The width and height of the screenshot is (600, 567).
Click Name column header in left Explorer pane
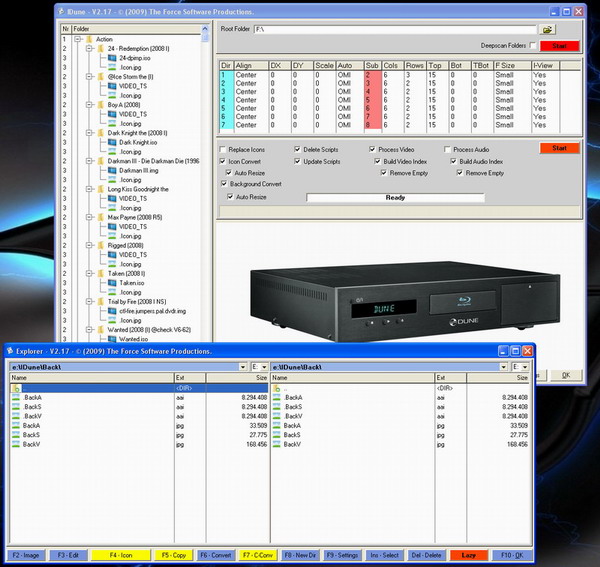[92, 378]
